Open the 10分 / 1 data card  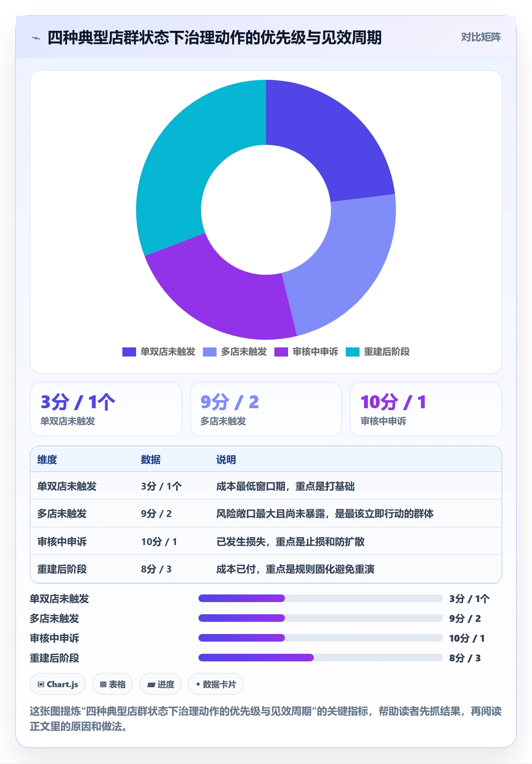pyautogui.click(x=426, y=409)
